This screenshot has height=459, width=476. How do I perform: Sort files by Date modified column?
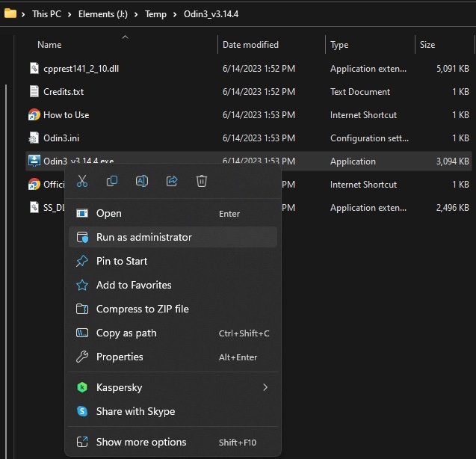(250, 45)
